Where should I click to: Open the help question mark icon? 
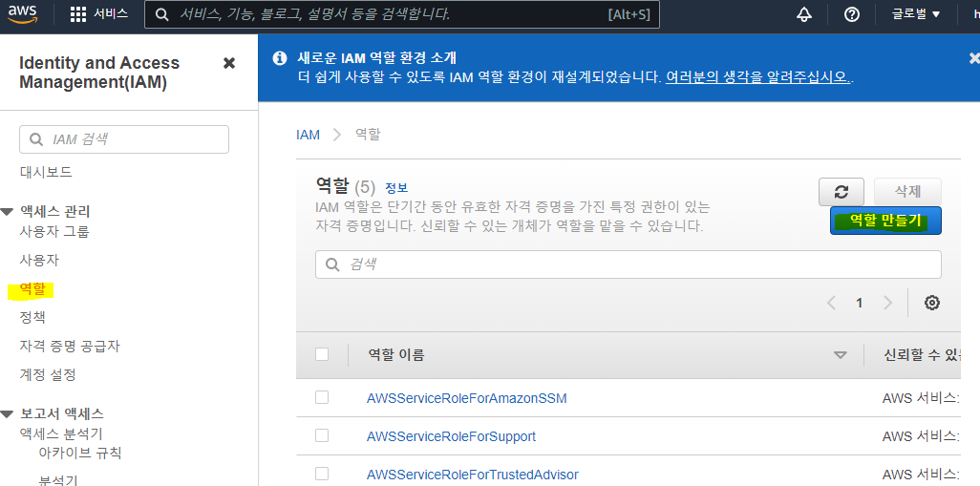coord(851,14)
